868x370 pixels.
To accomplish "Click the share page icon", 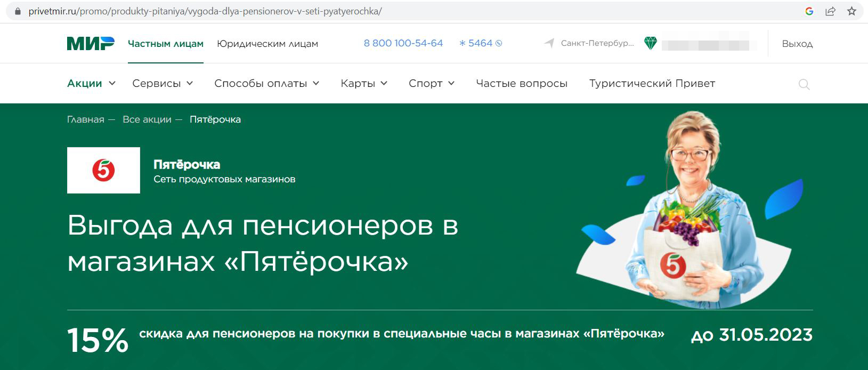I will [x=830, y=11].
